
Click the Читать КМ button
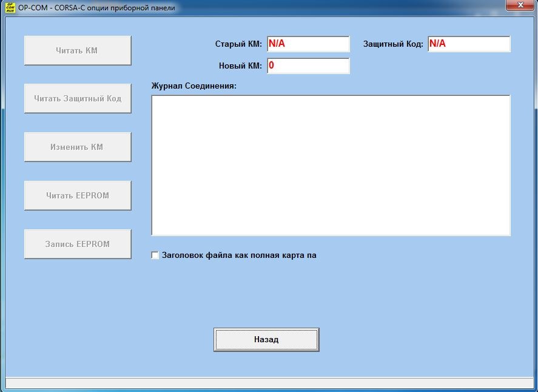coord(78,50)
